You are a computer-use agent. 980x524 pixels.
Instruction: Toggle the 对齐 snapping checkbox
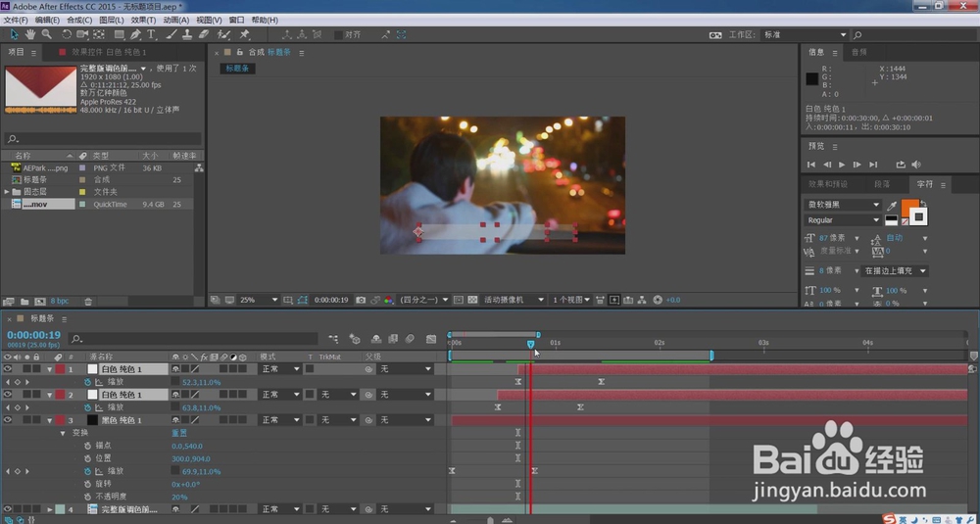[338, 35]
